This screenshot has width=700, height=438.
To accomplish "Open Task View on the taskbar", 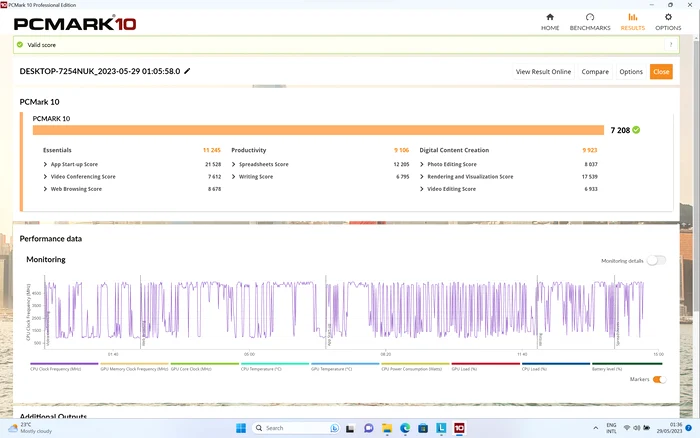I will tap(350, 429).
